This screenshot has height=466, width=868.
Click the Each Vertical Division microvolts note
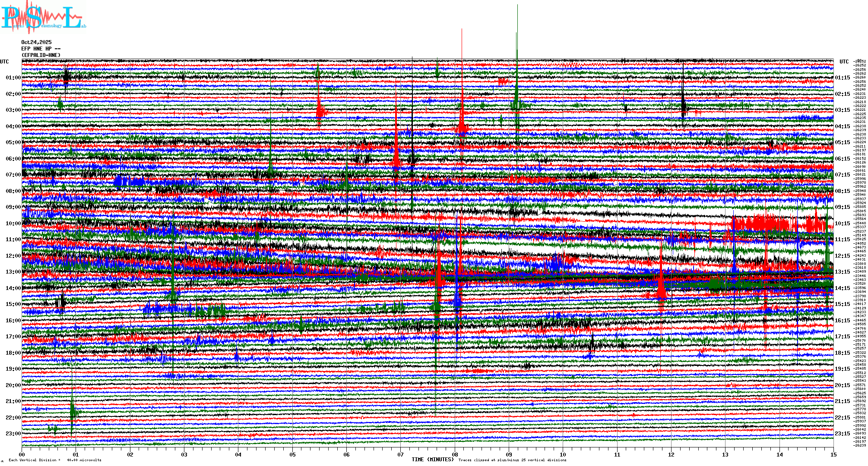pos(55,460)
